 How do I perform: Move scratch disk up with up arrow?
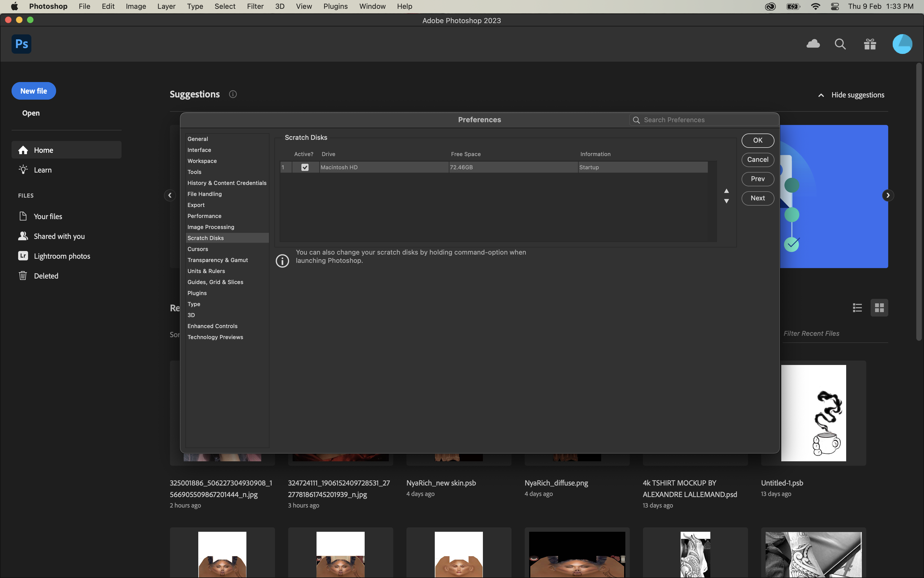click(727, 190)
